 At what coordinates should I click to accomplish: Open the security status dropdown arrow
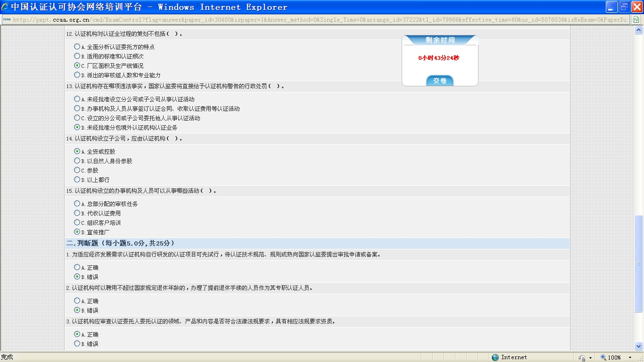(x=590, y=358)
